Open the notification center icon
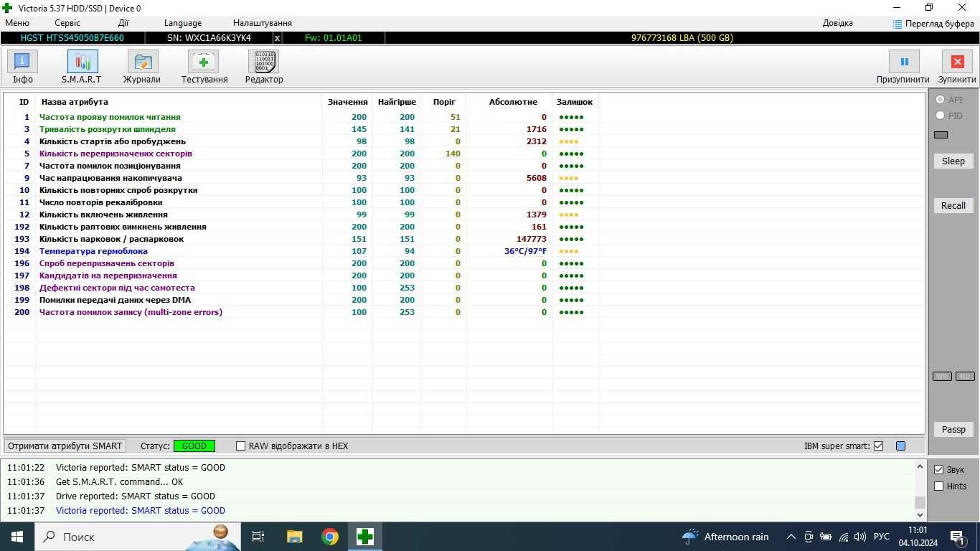Viewport: 980px width, 551px height. click(957, 537)
